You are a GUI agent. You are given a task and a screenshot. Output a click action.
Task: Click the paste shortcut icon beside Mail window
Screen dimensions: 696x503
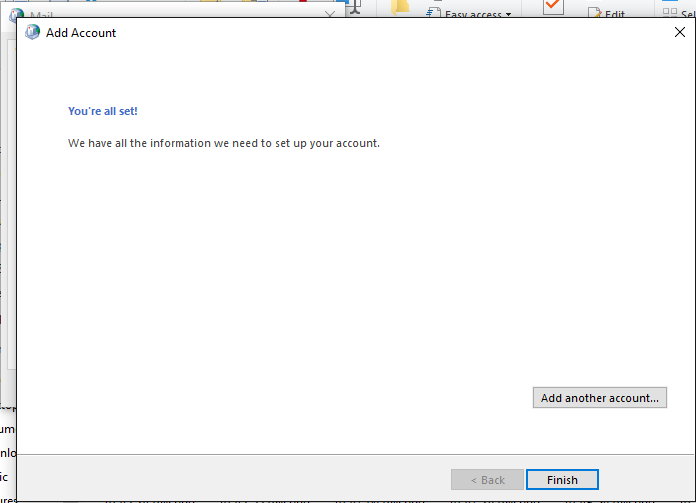pyautogui.click(x=352, y=8)
